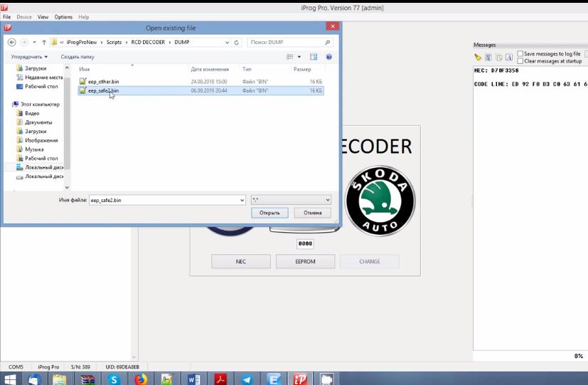Open Thunderbird from the taskbar
The height and width of the screenshot is (385, 588).
pos(35,379)
